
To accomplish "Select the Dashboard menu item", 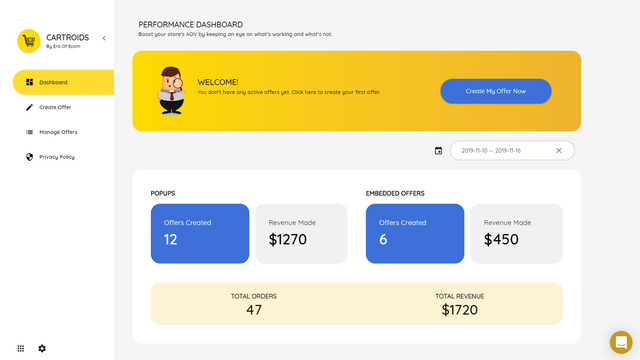I will (64, 82).
